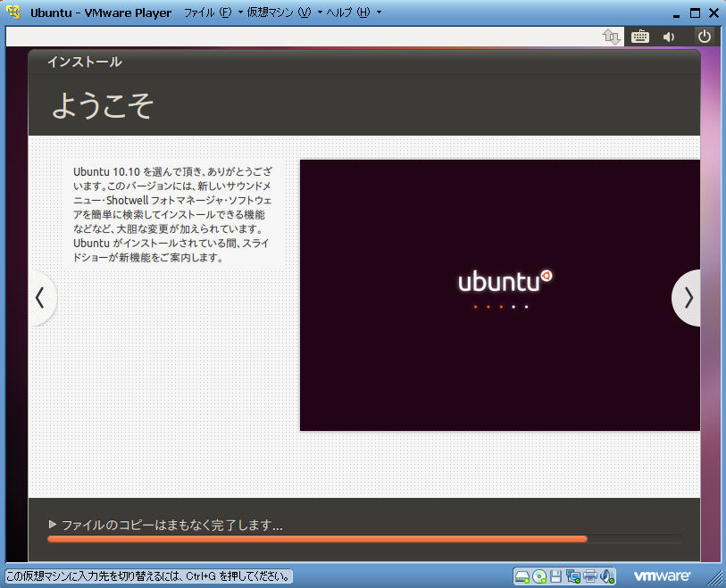Go to the previous slideshow slide
Viewport: 726px width, 588px height.
click(x=42, y=298)
